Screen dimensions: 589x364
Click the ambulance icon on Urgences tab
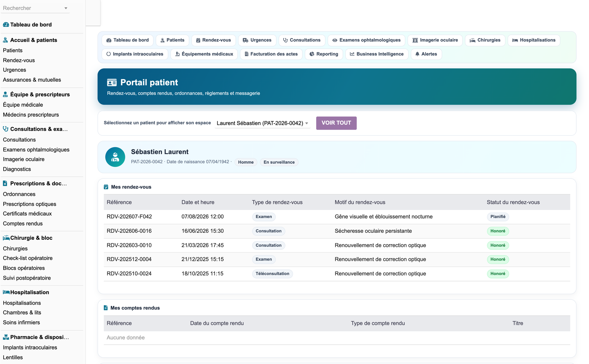pyautogui.click(x=245, y=40)
